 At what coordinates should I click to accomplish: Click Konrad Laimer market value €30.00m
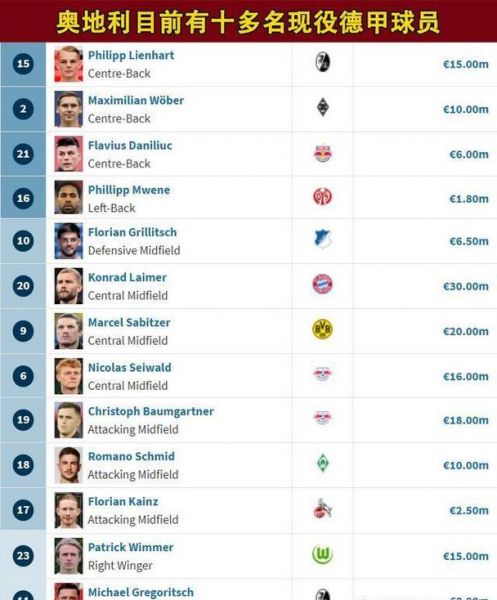click(466, 286)
